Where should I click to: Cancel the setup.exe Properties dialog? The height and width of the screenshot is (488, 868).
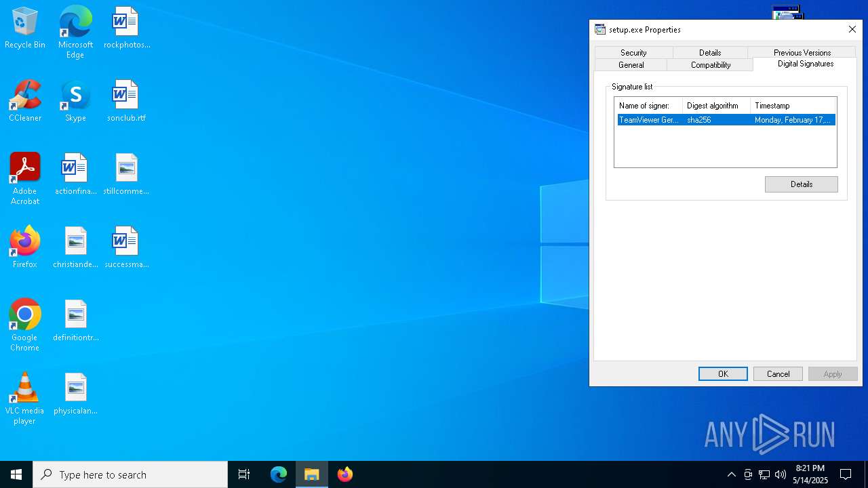778,374
